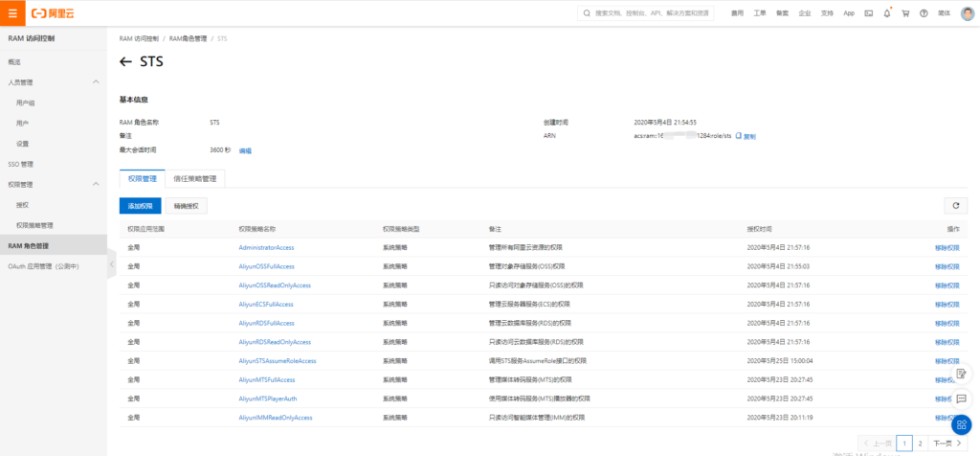
Task: Open the 费用 menu
Action: (x=738, y=13)
